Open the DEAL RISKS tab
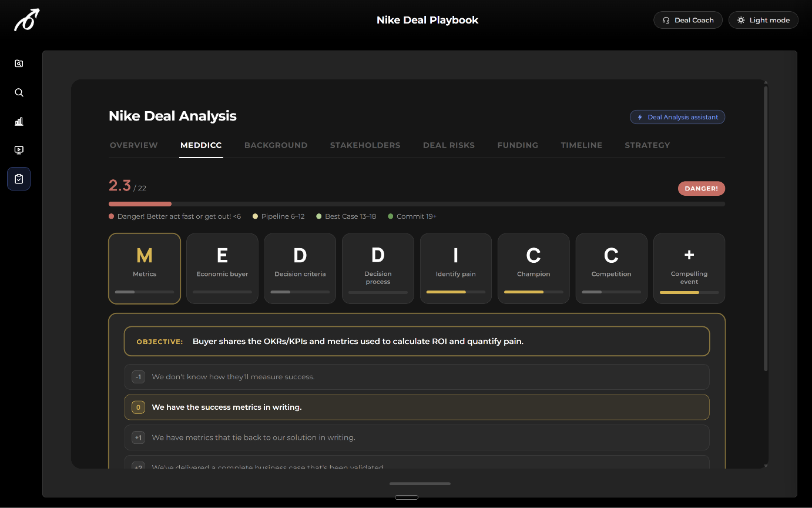The height and width of the screenshot is (508, 812). [449, 145]
